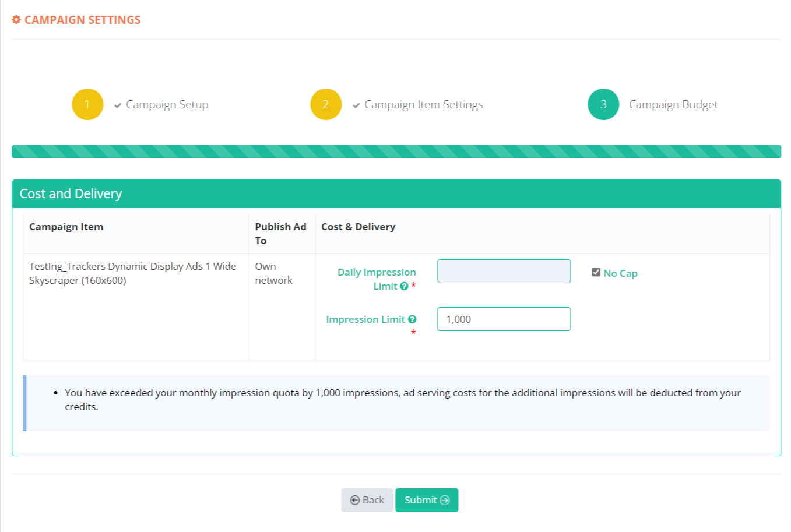This screenshot has height=532, width=791.
Task: Go to Campaign Item Settings step
Action: coord(423,104)
